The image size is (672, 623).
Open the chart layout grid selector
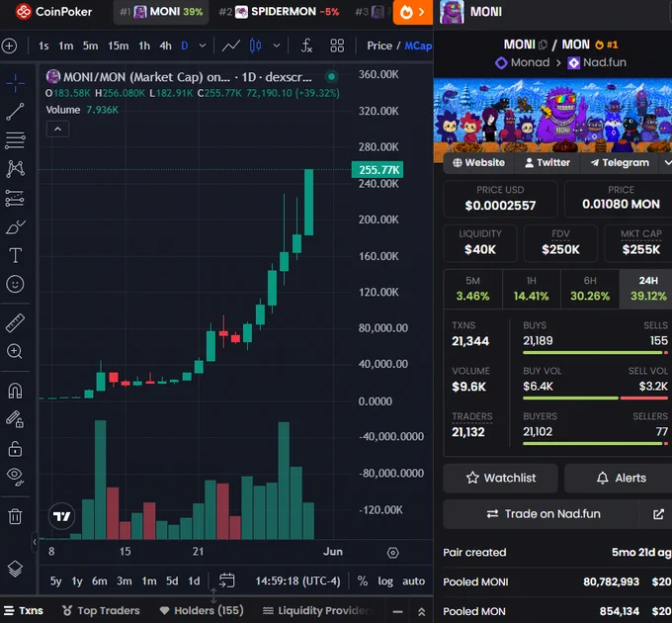[337, 45]
